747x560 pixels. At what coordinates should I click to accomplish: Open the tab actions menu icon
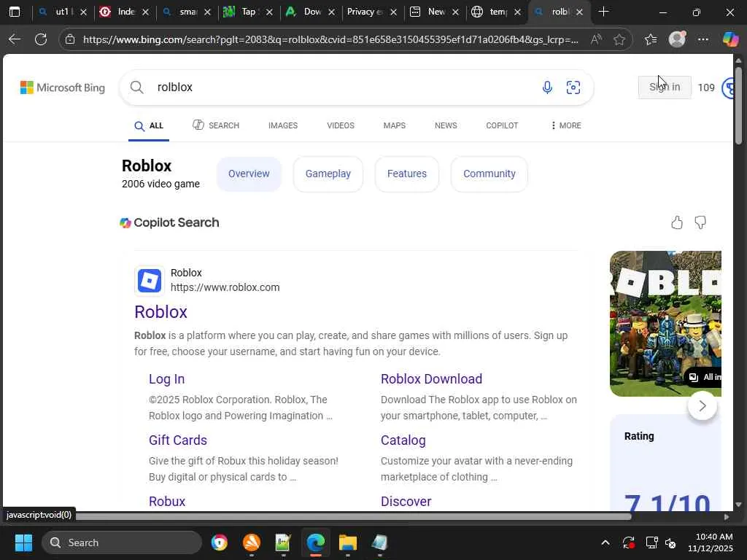(x=15, y=12)
